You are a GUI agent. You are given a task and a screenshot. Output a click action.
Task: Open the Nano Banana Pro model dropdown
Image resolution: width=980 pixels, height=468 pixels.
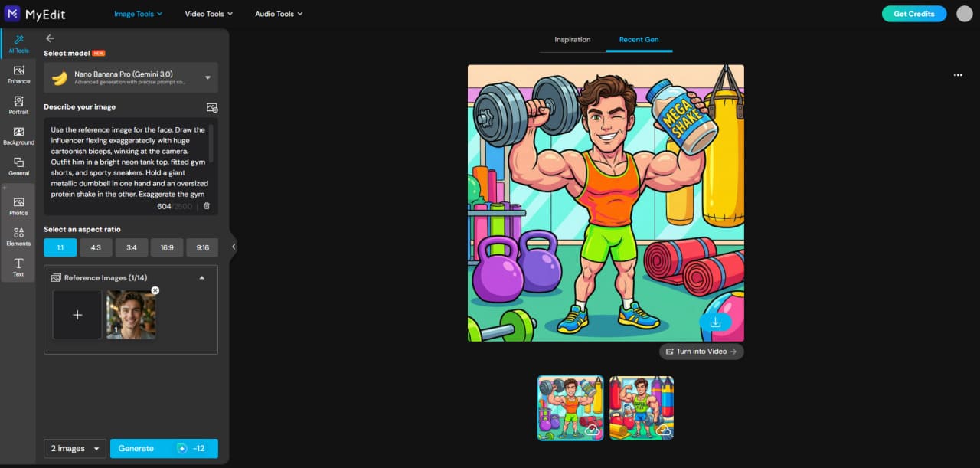[x=131, y=77]
